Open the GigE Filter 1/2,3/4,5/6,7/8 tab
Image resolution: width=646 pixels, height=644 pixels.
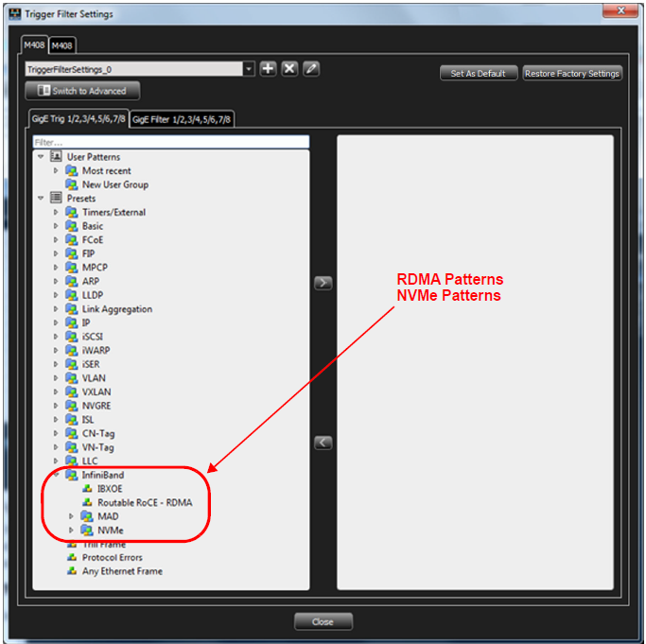coord(182,119)
